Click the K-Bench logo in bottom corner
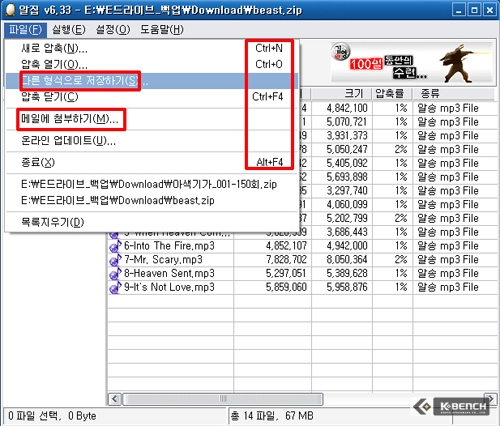This screenshot has height=426, width=500. pyautogui.click(x=451, y=406)
